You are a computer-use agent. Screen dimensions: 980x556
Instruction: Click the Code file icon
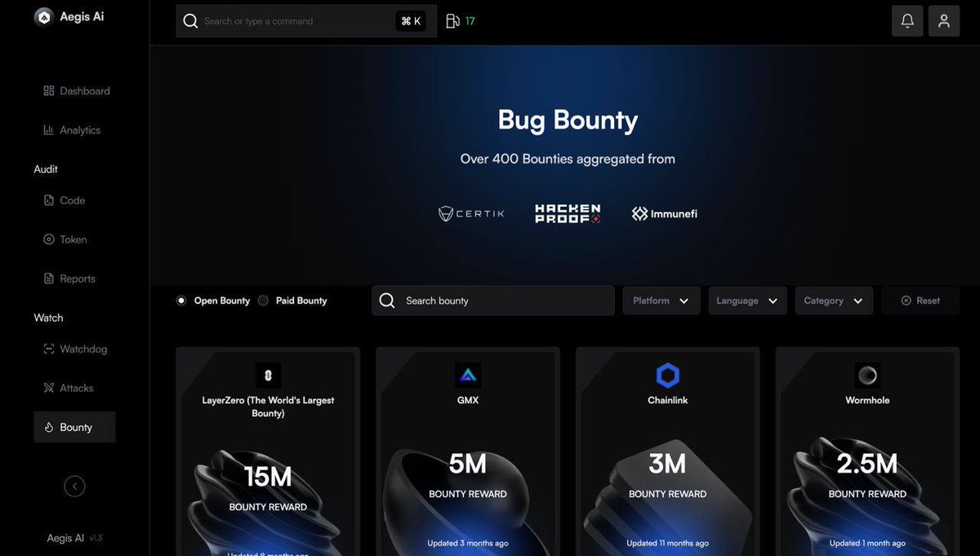[49, 200]
